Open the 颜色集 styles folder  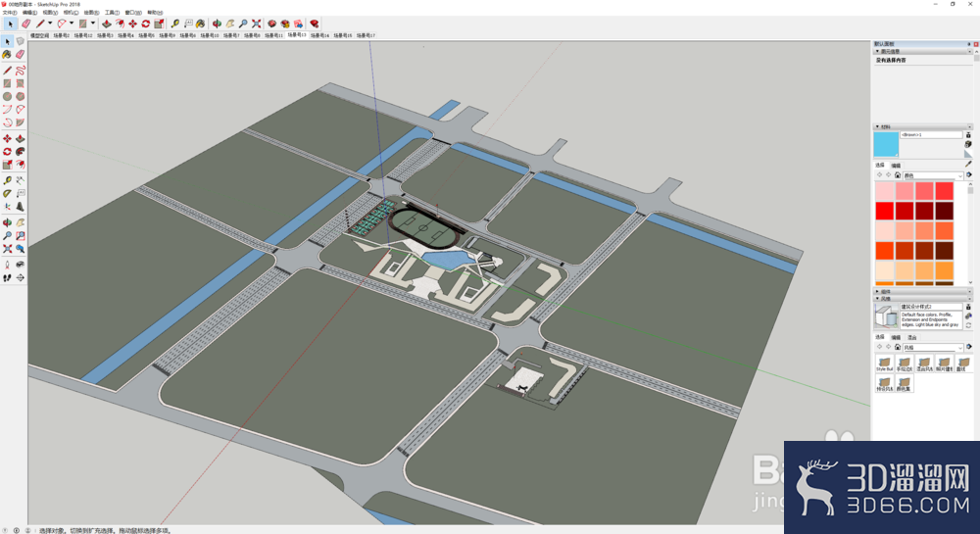[x=905, y=383]
